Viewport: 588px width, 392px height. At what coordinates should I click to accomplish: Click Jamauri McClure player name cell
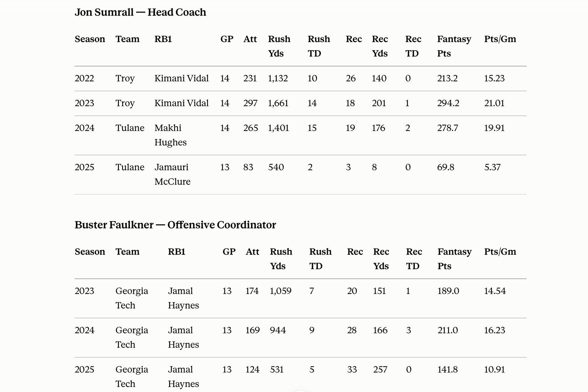click(172, 174)
